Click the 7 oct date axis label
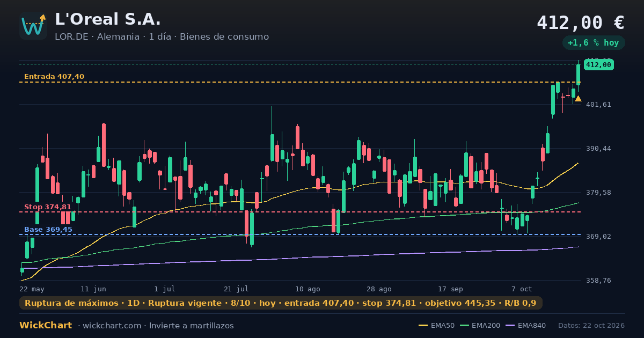The width and height of the screenshot is (644, 338). (x=522, y=289)
